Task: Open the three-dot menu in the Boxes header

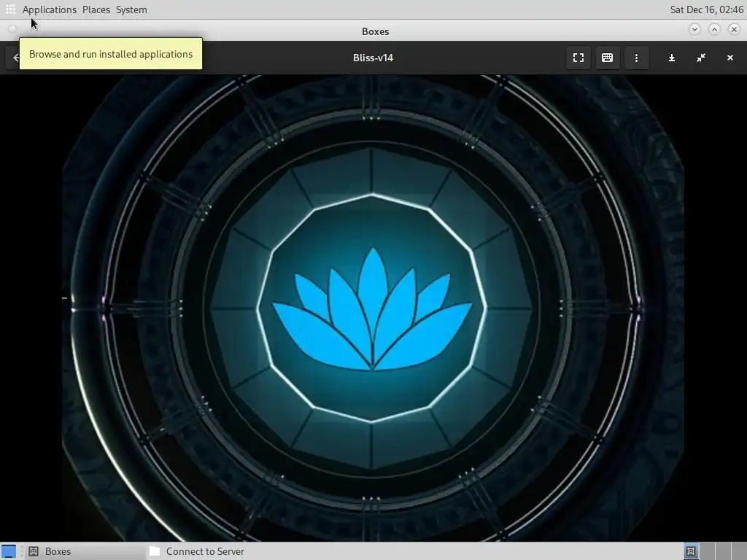Action: (x=636, y=58)
